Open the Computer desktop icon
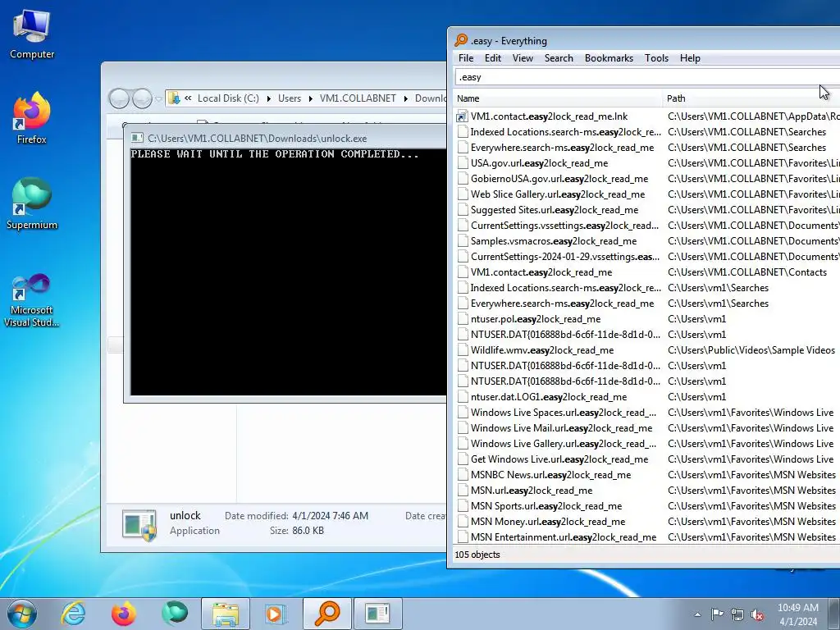This screenshot has height=630, width=840. coord(32,34)
